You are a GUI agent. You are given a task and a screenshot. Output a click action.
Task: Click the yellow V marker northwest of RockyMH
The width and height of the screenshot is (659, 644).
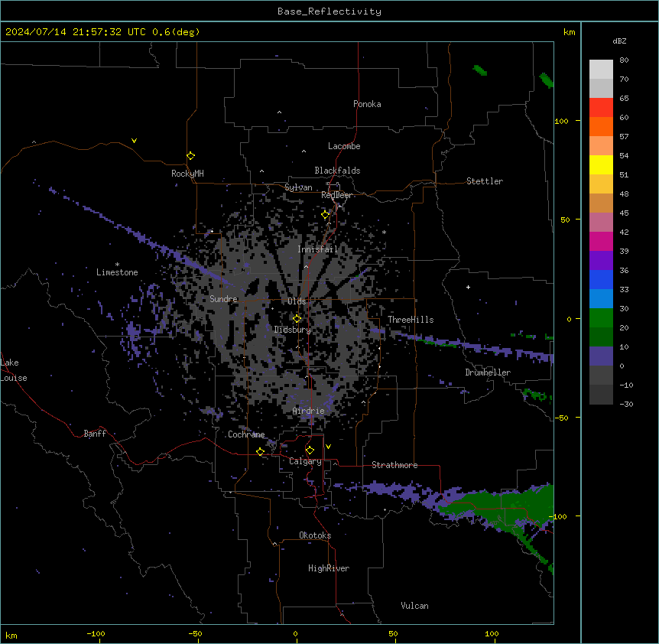pos(134,141)
